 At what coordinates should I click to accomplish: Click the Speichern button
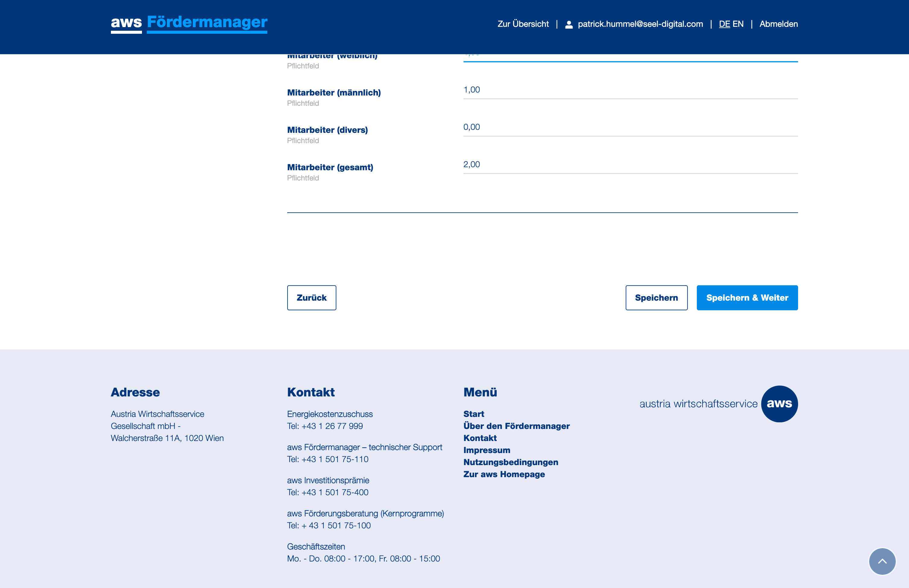[x=656, y=298]
